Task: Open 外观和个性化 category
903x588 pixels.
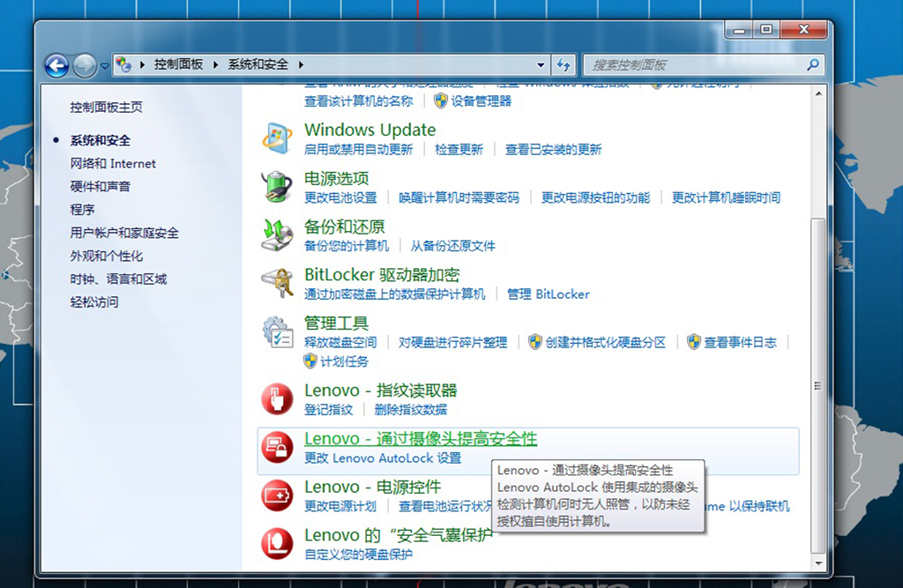Action: pos(107,256)
